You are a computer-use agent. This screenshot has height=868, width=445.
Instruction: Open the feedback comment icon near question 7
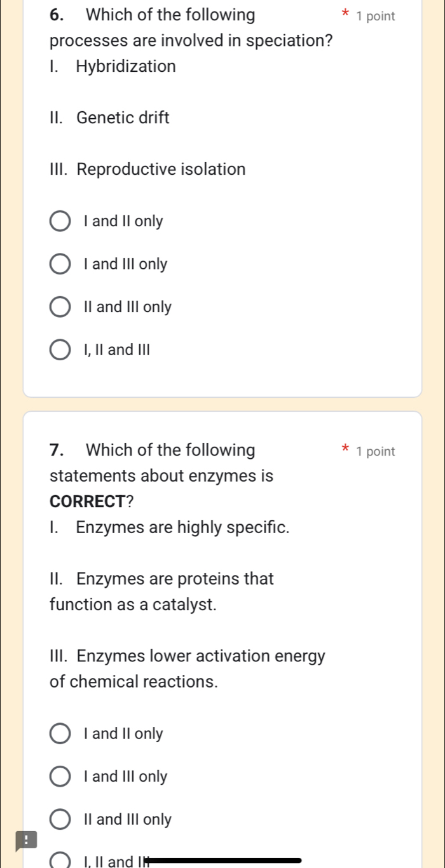coord(25,840)
